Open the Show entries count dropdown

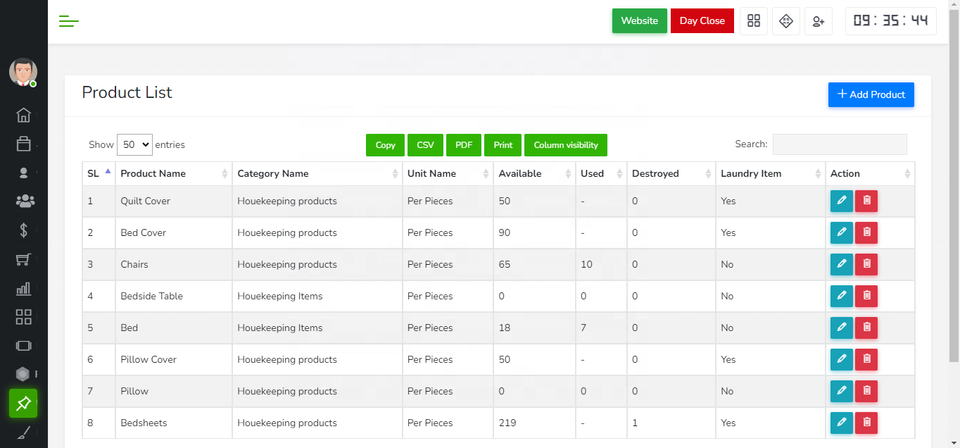tap(135, 145)
